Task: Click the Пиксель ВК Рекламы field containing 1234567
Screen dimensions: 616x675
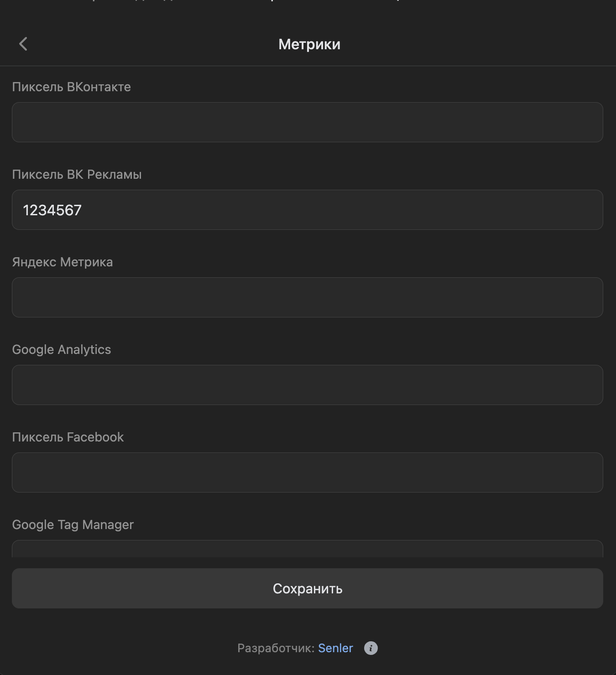Action: (x=307, y=210)
